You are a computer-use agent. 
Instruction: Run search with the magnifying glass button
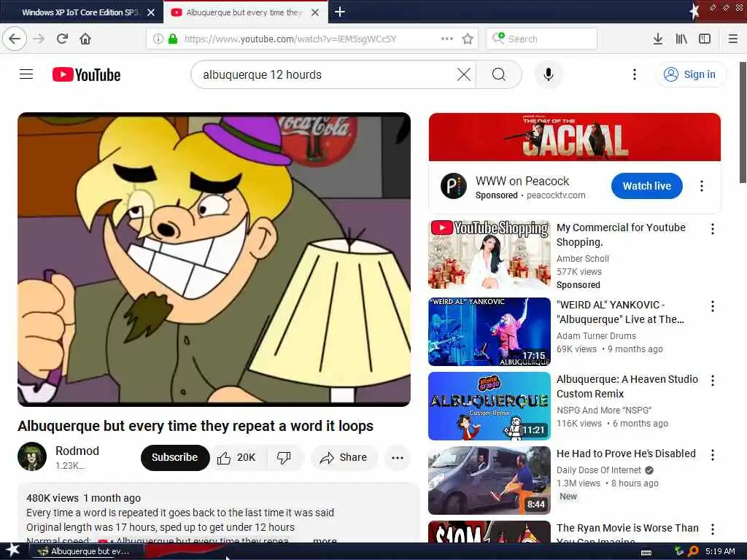(x=499, y=74)
